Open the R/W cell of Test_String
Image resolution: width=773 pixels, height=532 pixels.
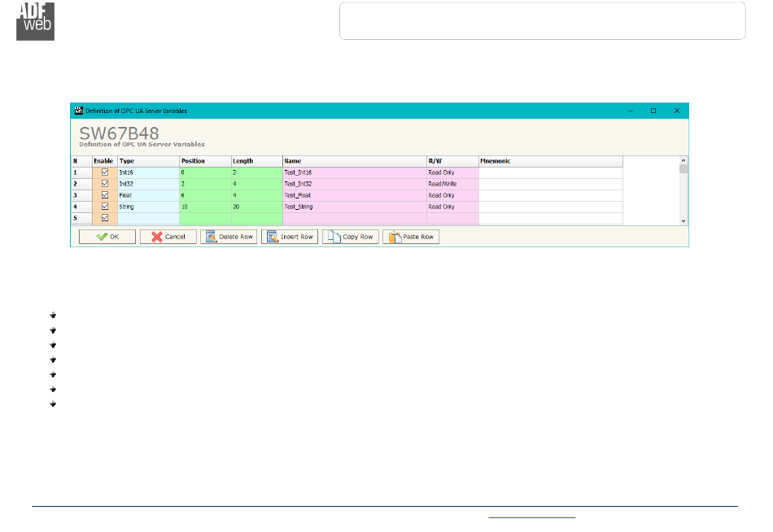click(452, 207)
